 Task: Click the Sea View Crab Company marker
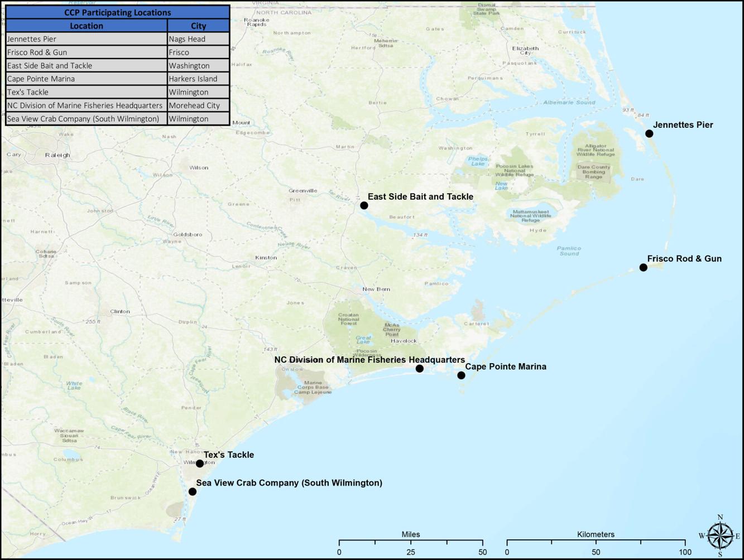[x=193, y=491]
